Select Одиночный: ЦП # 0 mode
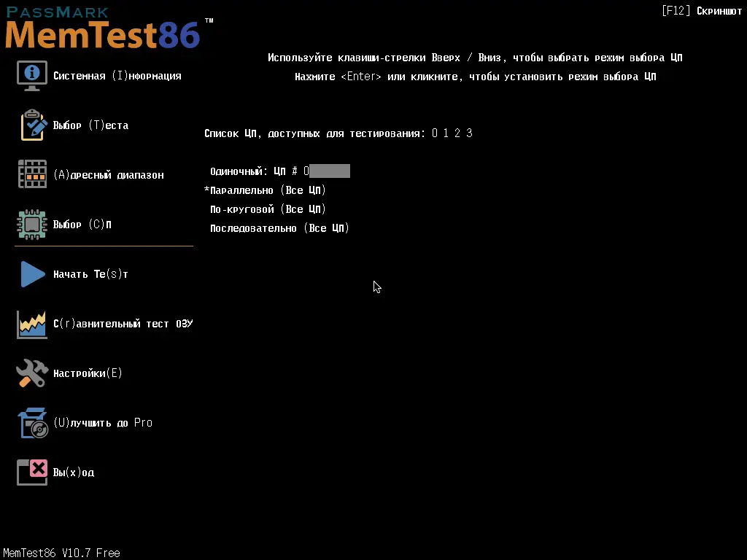Image resolution: width=747 pixels, height=560 pixels. (260, 171)
